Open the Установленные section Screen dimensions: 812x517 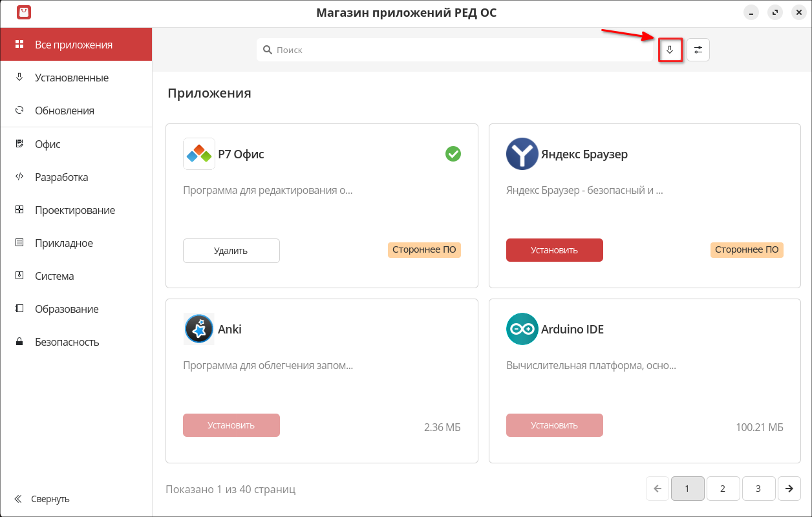point(71,78)
